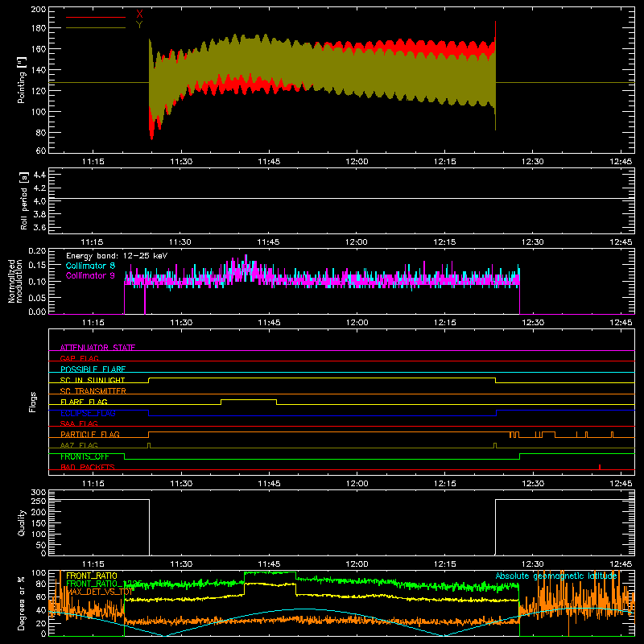
Task: Click the Degrees or % axis title
Action: coord(21,603)
